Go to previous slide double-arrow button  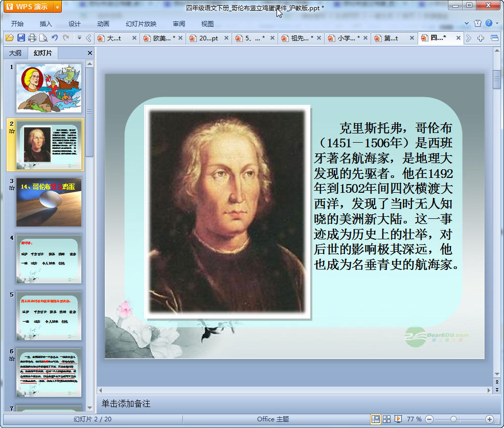tap(497, 382)
